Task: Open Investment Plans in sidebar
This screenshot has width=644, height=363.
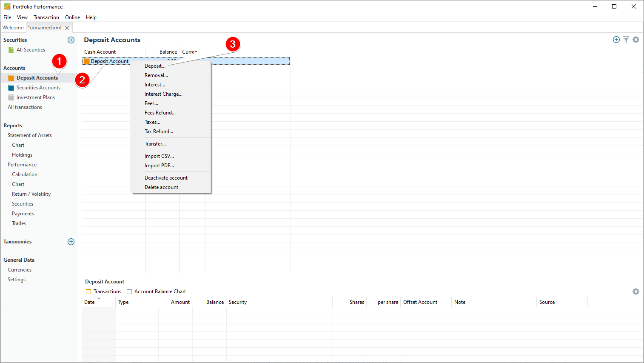Action: click(x=36, y=97)
